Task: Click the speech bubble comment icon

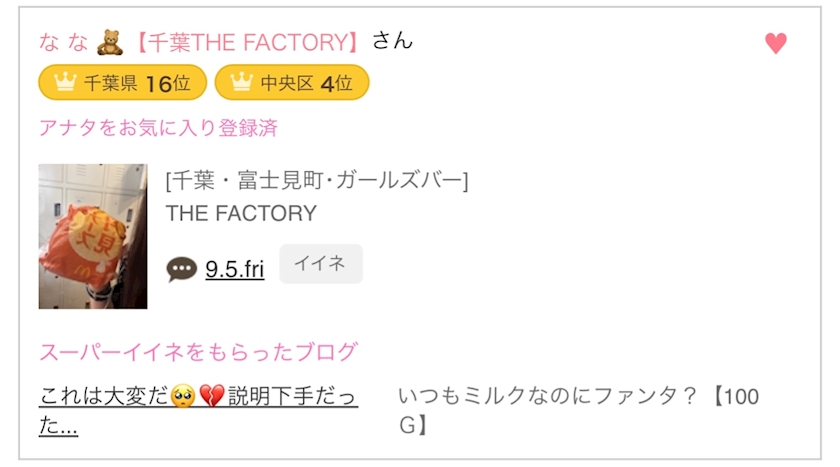Action: [x=181, y=269]
